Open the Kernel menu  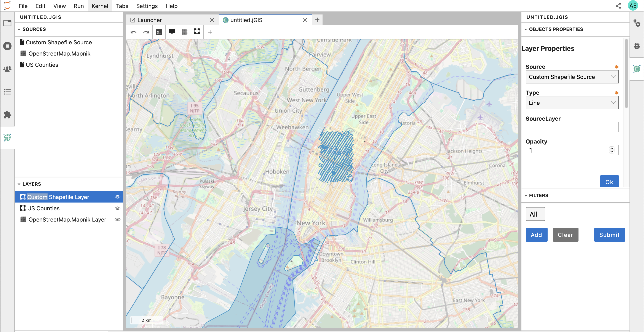tap(100, 6)
